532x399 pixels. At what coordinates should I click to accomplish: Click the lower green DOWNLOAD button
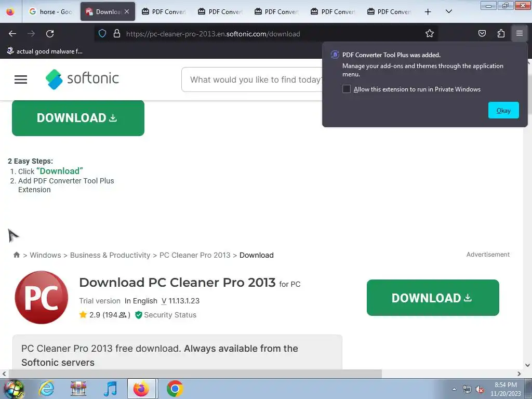[433, 298]
